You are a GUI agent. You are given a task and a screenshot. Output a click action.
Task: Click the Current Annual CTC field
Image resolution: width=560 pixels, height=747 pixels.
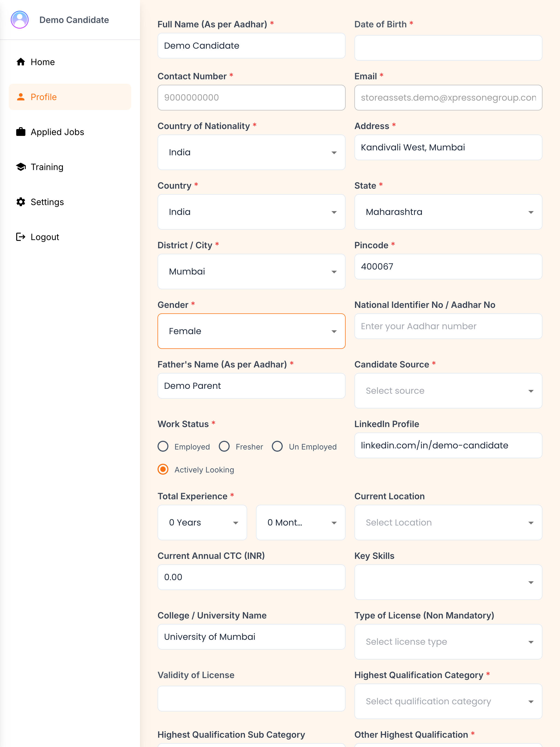[x=251, y=577]
